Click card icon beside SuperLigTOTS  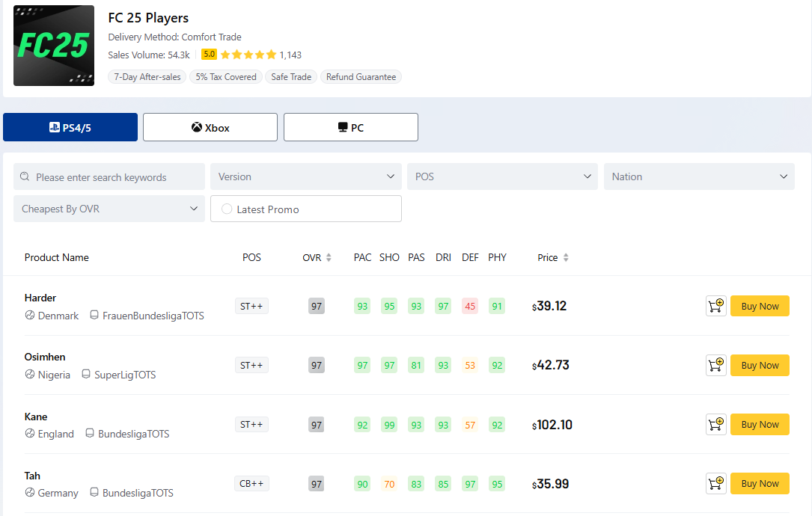coord(86,374)
